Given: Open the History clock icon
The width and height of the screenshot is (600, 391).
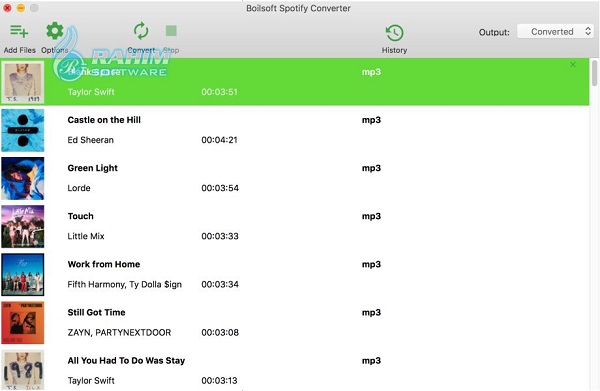Looking at the screenshot, I should (395, 33).
